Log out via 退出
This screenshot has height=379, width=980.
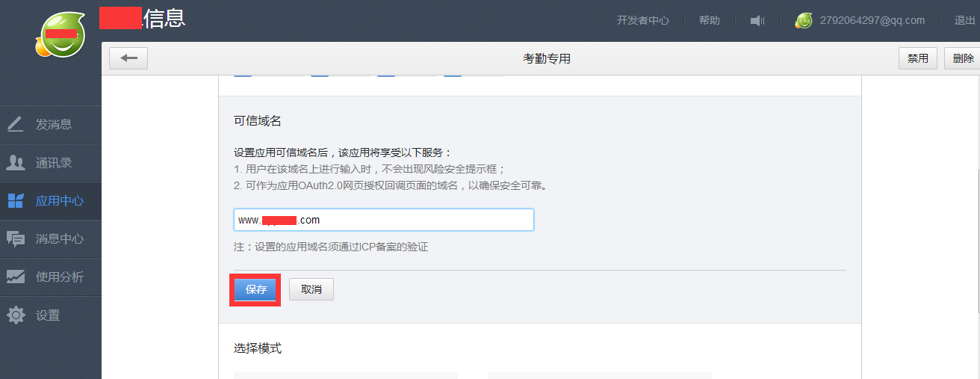point(964,21)
